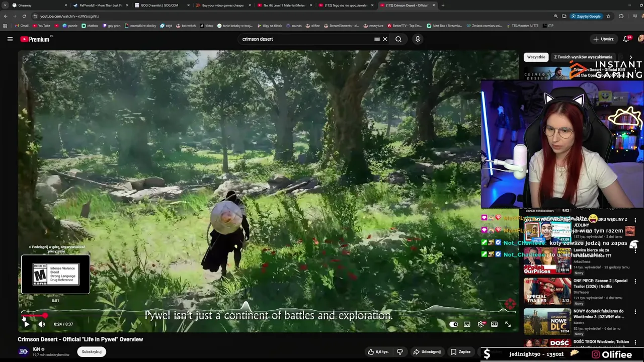Open more options for DOŚĆ TEGO Wiedźmin video
The height and width of the screenshot is (362, 644).
coord(635,342)
